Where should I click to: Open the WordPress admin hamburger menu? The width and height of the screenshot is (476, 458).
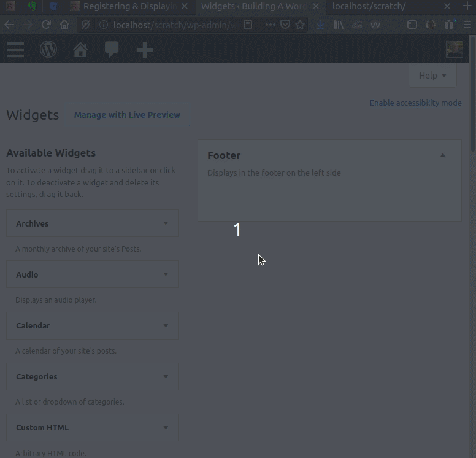point(15,50)
